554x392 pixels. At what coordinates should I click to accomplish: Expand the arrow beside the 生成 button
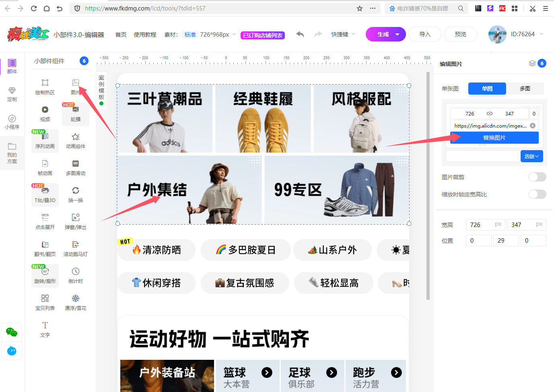[397, 34]
